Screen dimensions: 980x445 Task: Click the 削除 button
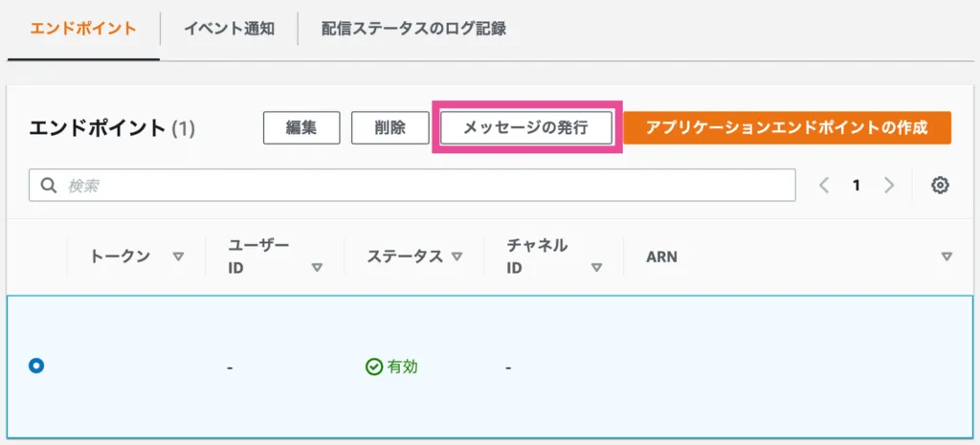[390, 128]
